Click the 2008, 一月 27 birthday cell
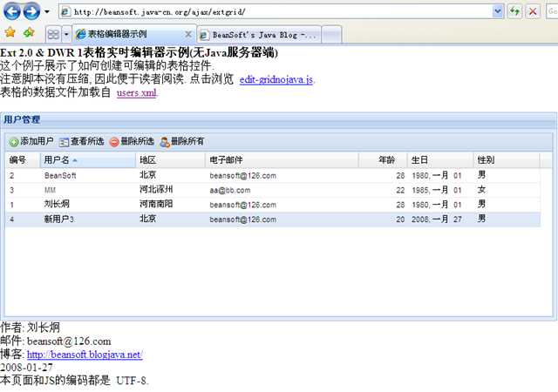The image size is (558, 392). 440,220
